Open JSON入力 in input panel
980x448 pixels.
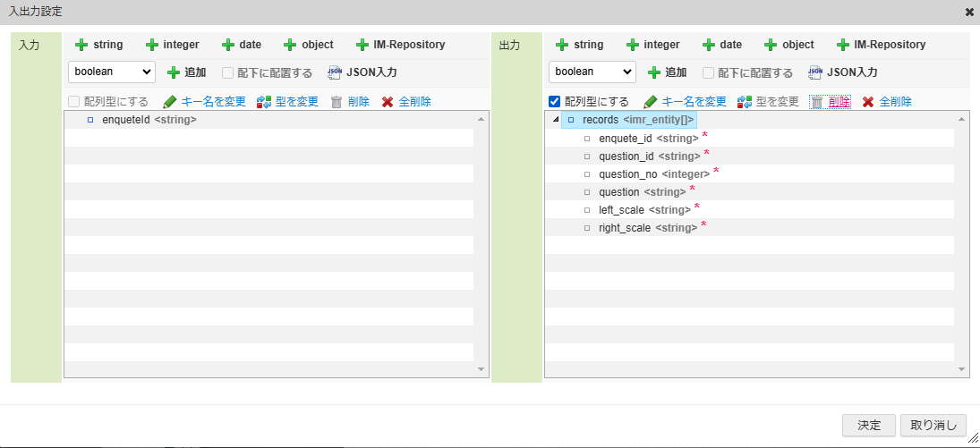[x=362, y=72]
